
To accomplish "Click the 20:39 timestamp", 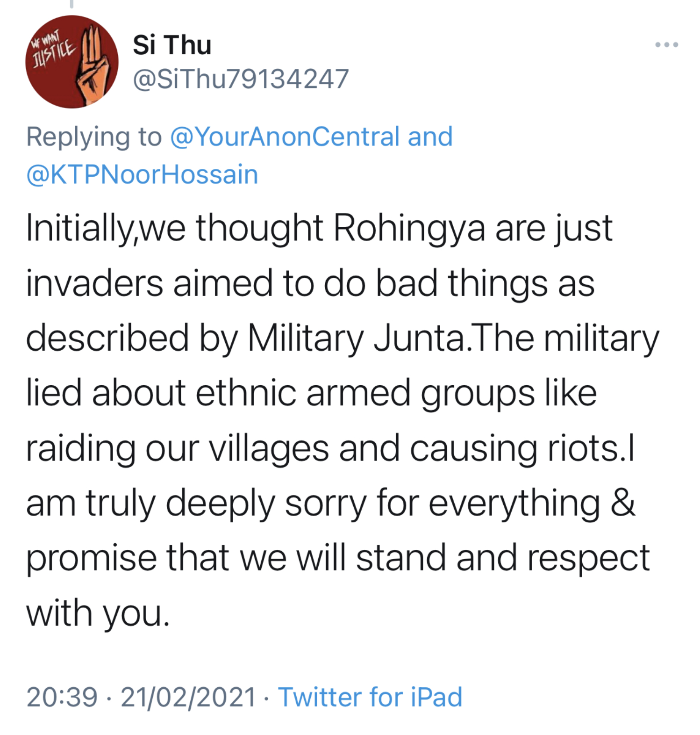I will pos(62,697).
